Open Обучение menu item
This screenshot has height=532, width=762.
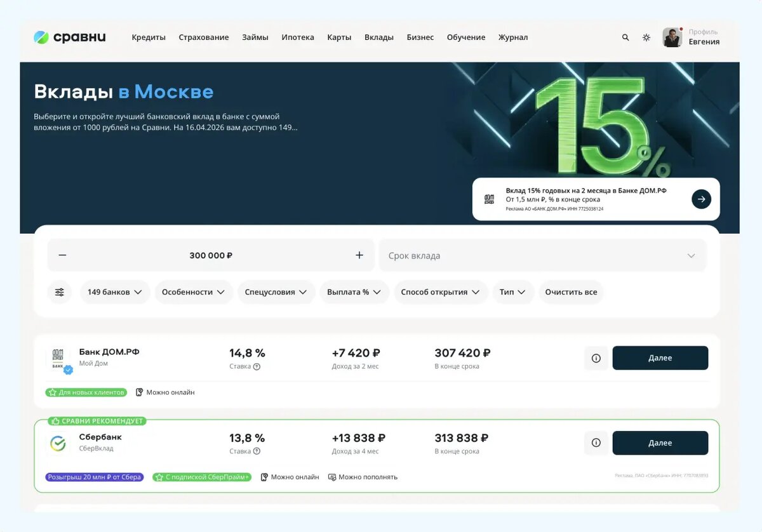[466, 37]
